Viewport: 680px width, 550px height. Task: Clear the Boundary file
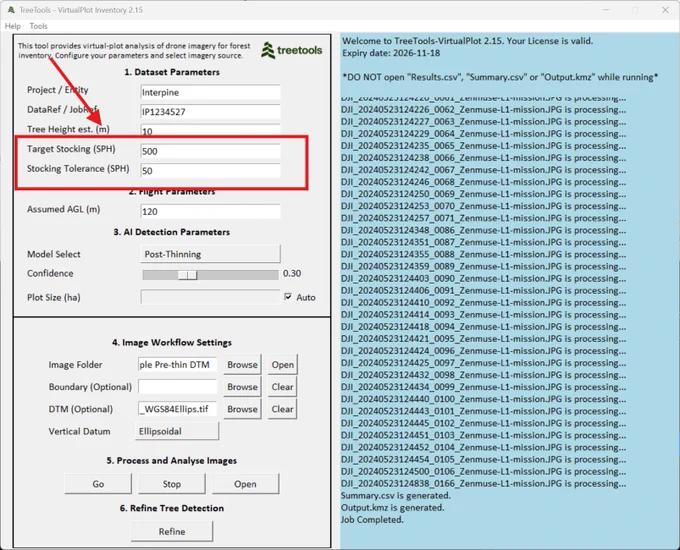pyautogui.click(x=282, y=387)
